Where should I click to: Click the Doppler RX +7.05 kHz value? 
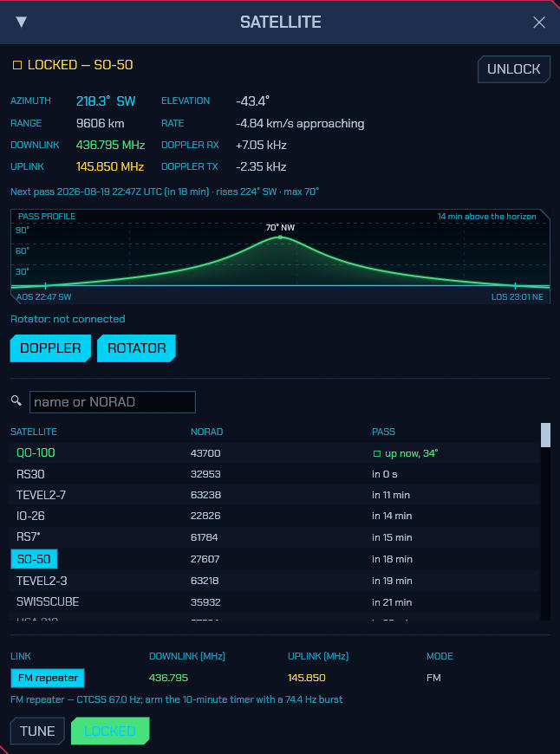261,146
